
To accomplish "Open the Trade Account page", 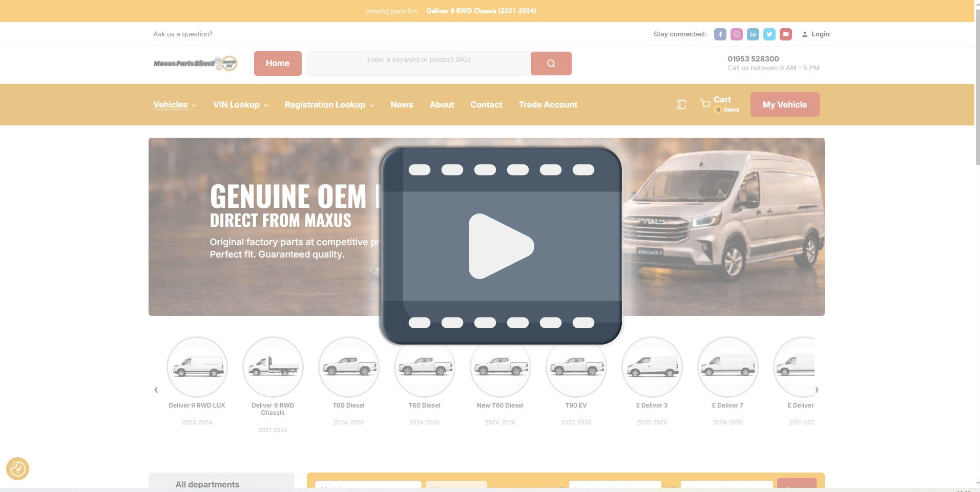I will [x=548, y=104].
